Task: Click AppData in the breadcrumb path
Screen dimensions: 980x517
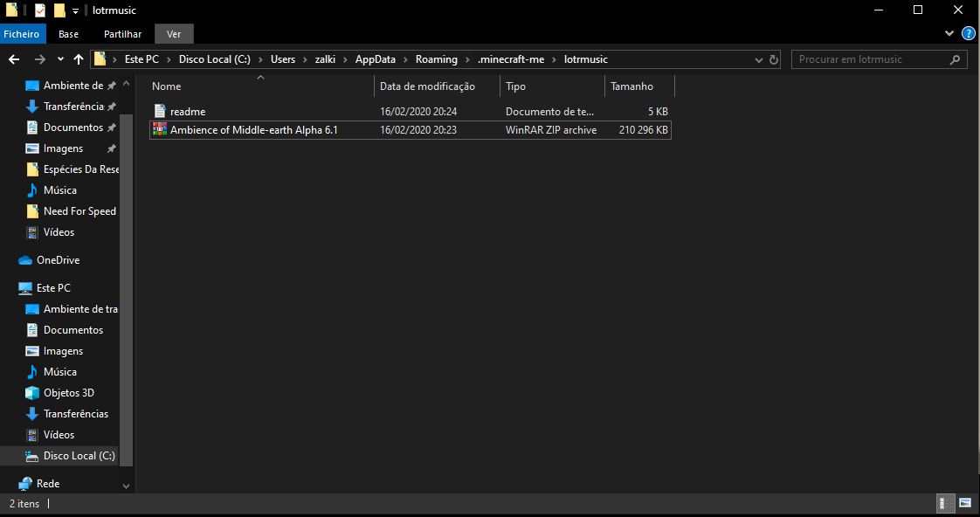Action: coord(375,59)
